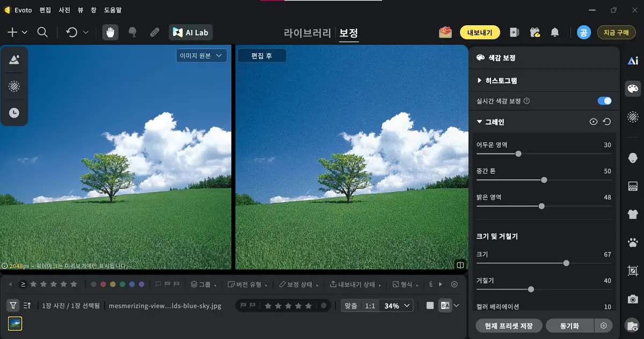The width and height of the screenshot is (644, 339).
Task: Open the 그룹 filter dropdown
Action: coord(204,284)
